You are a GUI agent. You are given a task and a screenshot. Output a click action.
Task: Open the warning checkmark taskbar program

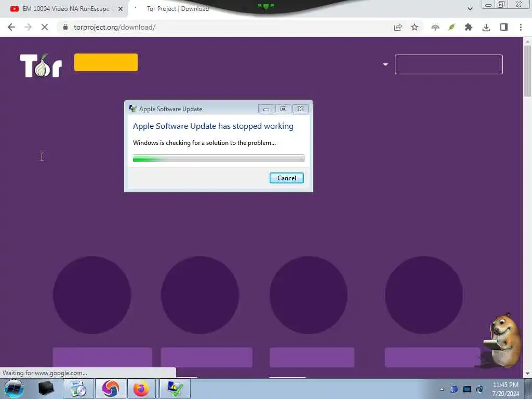click(x=175, y=389)
